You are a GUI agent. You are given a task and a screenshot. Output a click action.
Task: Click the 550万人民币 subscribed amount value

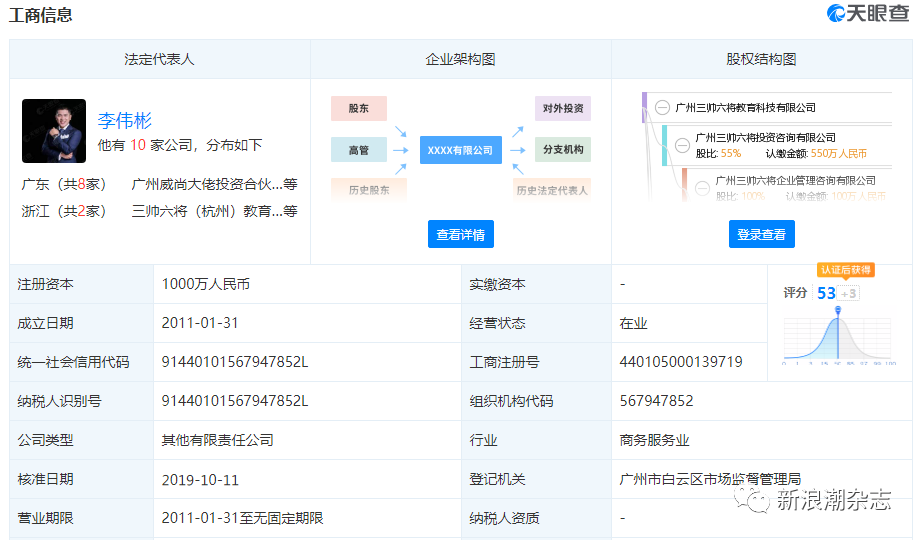point(839,154)
